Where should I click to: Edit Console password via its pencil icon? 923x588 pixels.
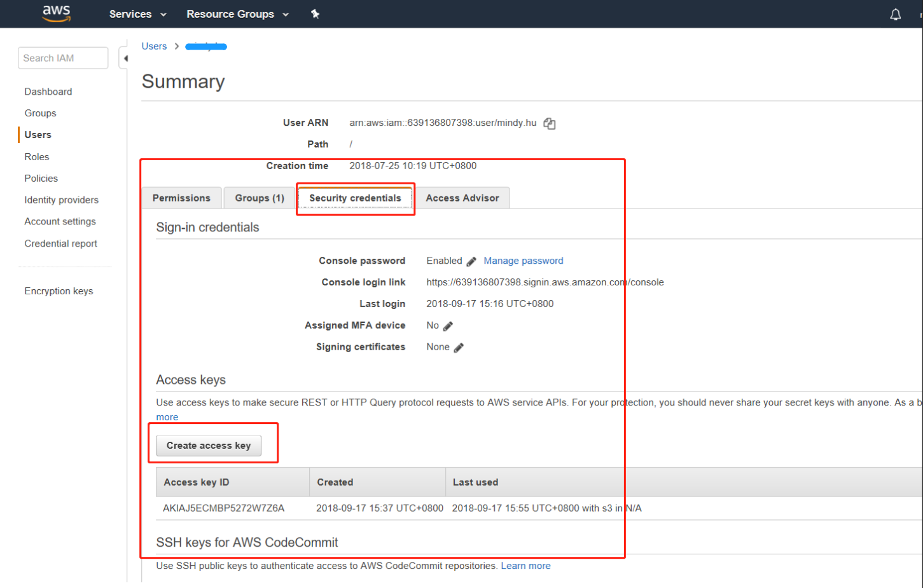coord(471,261)
